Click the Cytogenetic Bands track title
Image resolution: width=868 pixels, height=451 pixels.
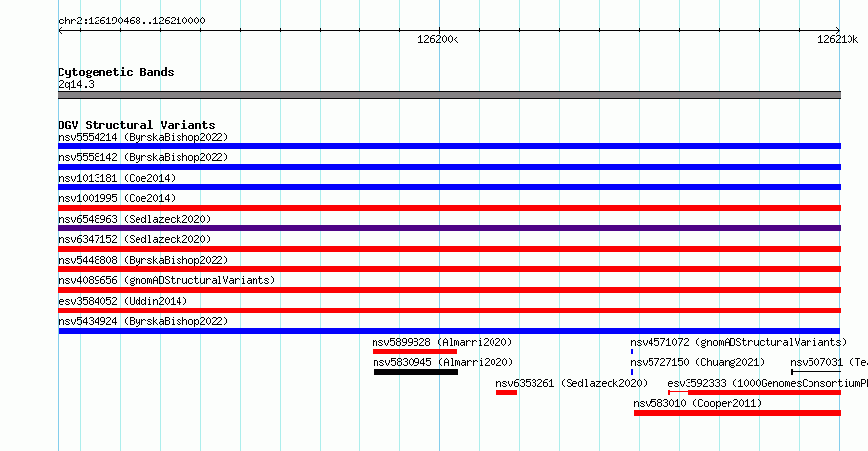[116, 72]
